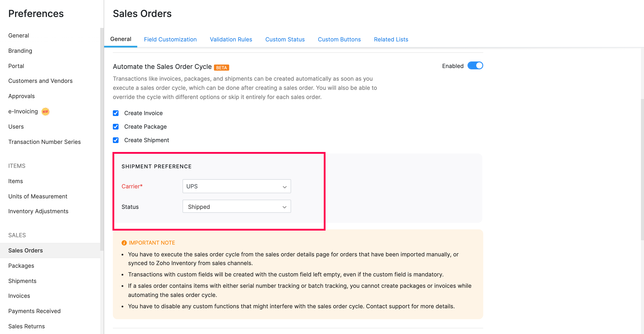The height and width of the screenshot is (334, 644).
Task: Go to Transaction Number Series settings
Action: 44,142
